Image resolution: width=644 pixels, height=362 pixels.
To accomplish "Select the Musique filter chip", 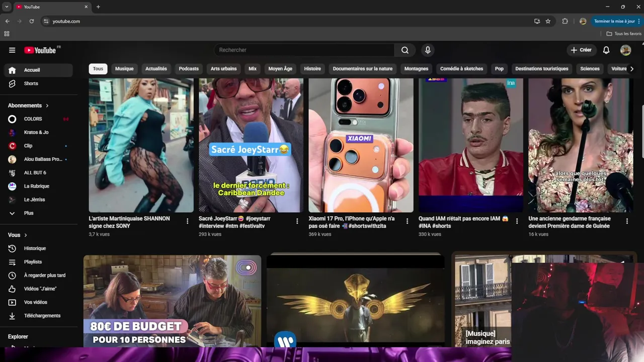I will point(124,69).
